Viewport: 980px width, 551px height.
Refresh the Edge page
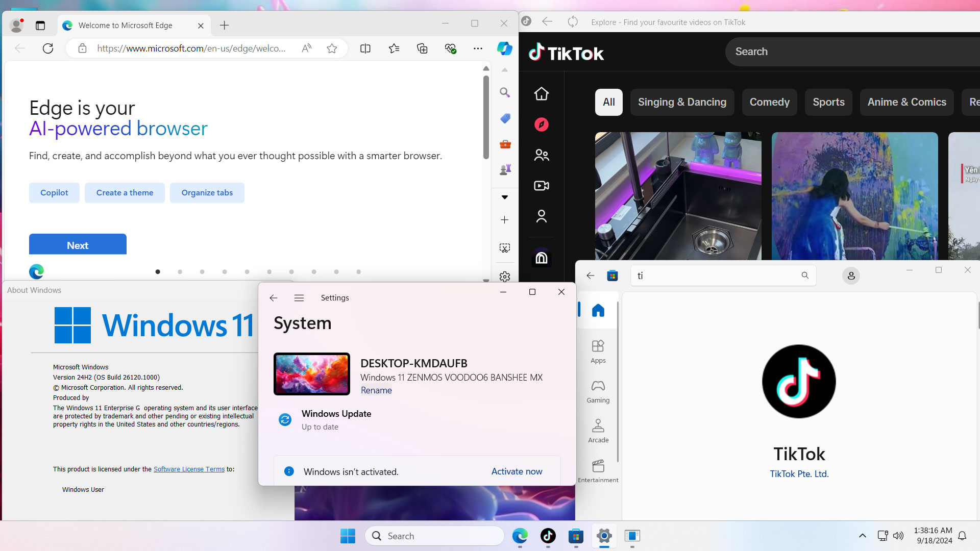pos(48,48)
